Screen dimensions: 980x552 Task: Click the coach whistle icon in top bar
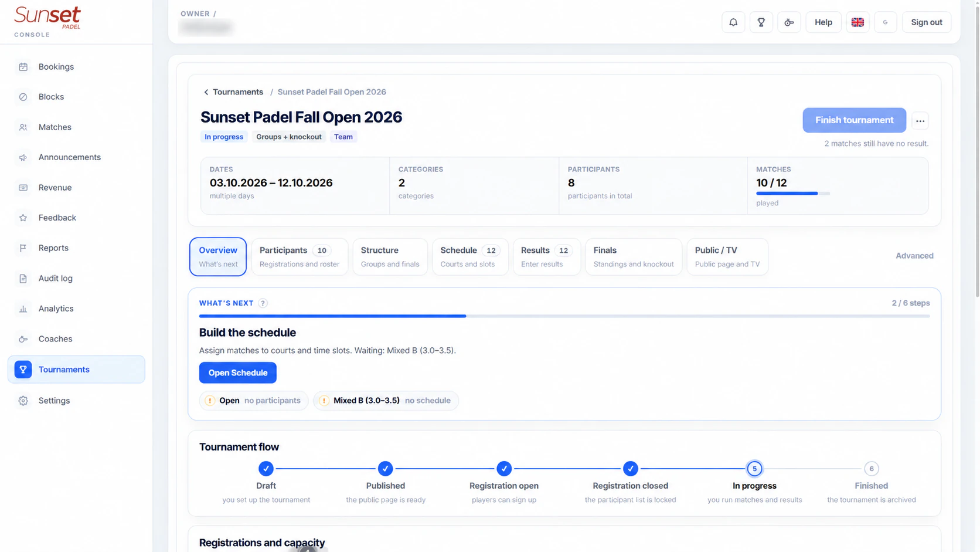[x=789, y=22]
